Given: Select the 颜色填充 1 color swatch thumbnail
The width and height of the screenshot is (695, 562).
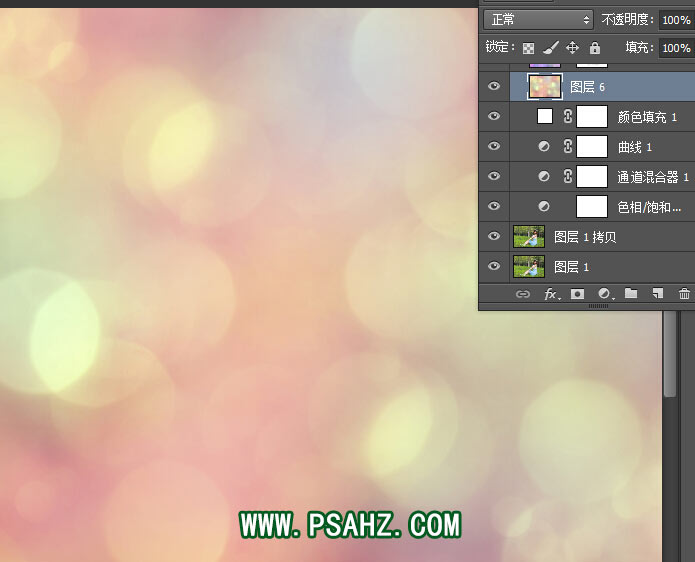Looking at the screenshot, I should [x=545, y=117].
